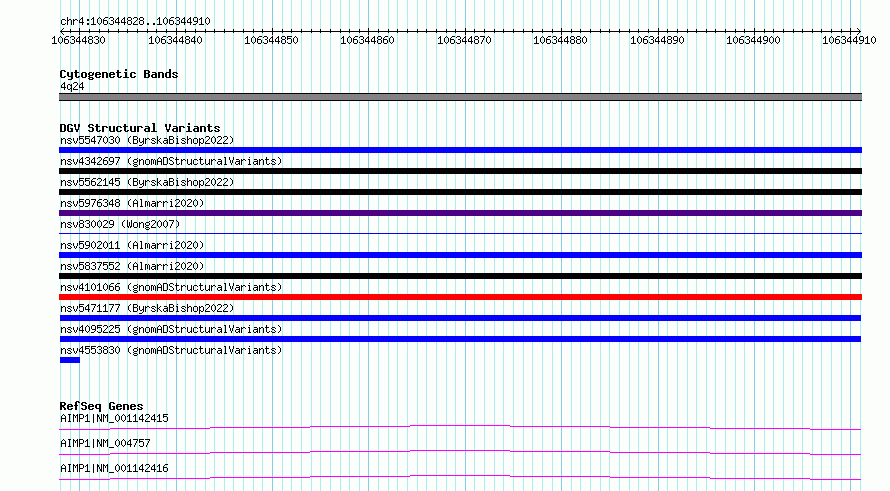
Task: Select the red bar for nsv4101066
Action: point(460,297)
